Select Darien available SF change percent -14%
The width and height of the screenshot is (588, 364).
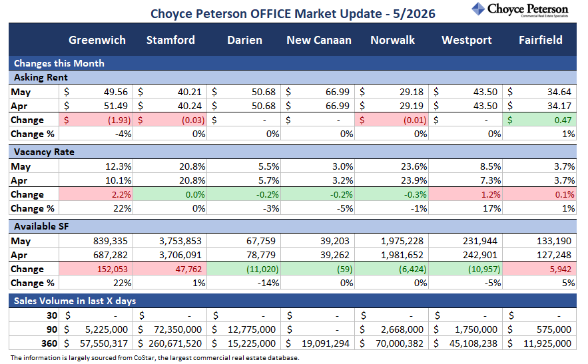[x=268, y=283]
